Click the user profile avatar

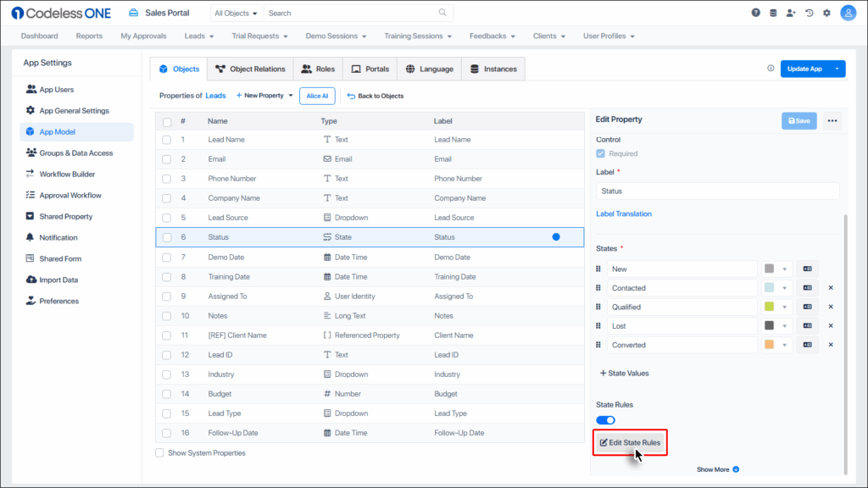pos(848,13)
